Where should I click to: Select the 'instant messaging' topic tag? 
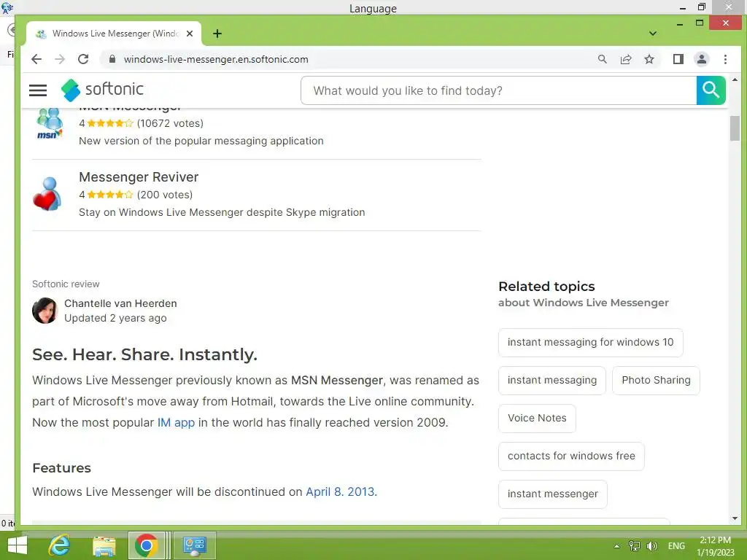pyautogui.click(x=552, y=380)
